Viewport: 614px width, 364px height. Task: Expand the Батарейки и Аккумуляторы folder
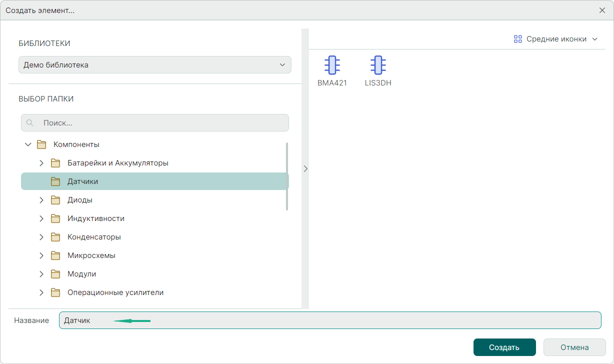click(42, 163)
